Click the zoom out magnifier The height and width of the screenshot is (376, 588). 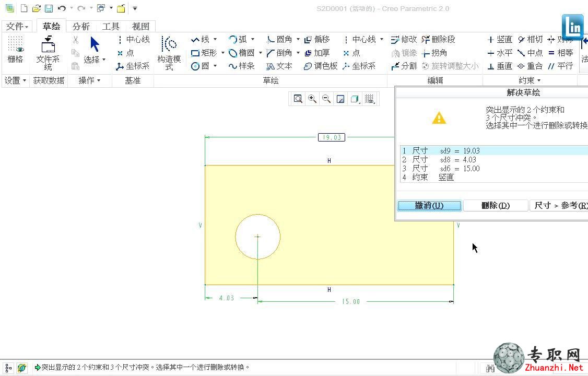pyautogui.click(x=326, y=99)
